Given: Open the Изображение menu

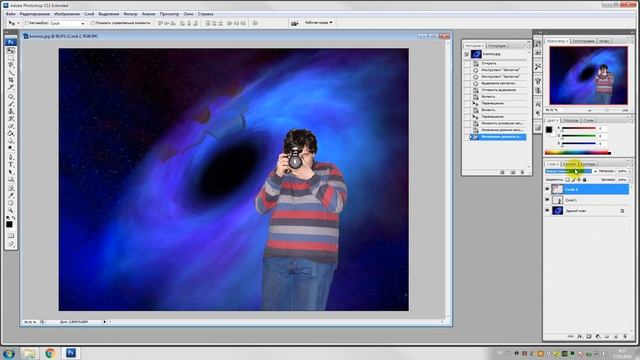Looking at the screenshot, I should click(67, 14).
